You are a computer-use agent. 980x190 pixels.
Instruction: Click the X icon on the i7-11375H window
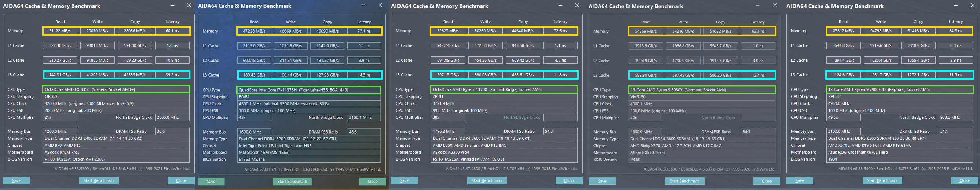380,6
